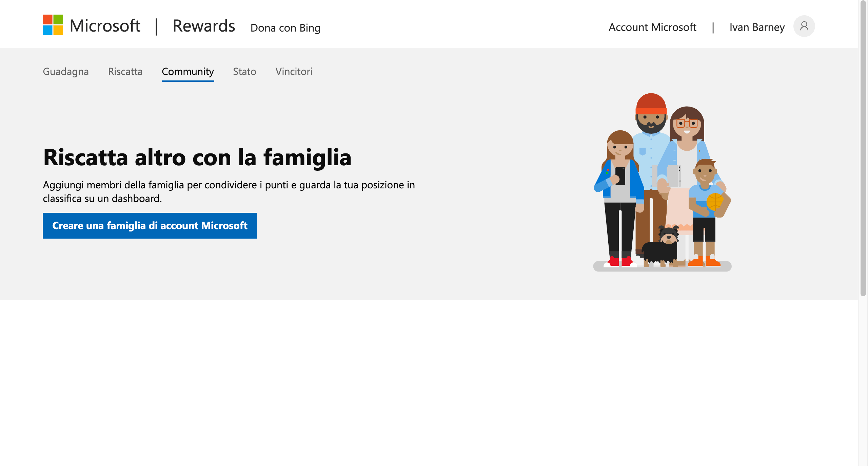The width and height of the screenshot is (868, 466).
Task: Click the Ivan Barney username
Action: [x=757, y=27]
